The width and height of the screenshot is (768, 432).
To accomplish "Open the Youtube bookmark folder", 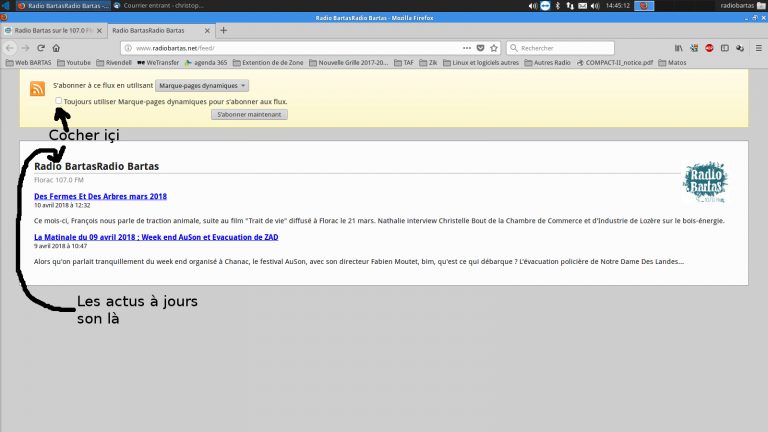I will point(74,63).
